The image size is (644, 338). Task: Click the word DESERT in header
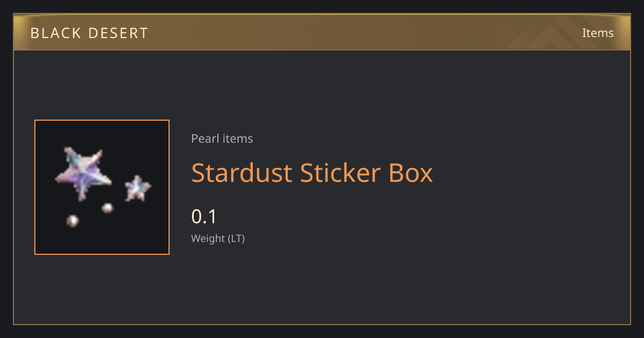coord(119,33)
